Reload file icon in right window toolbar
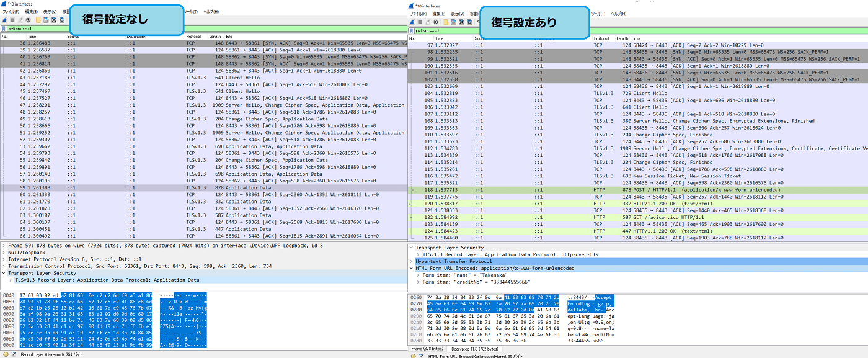868x358 pixels. click(469, 22)
